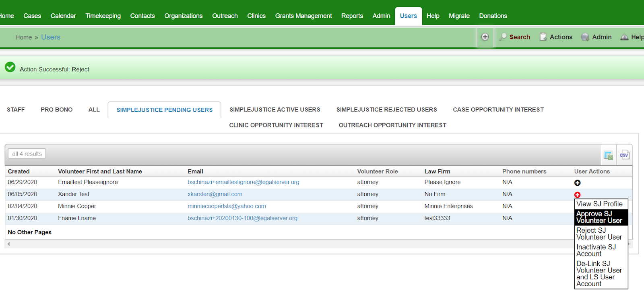Sort by Volunteer First and Last Name

pyautogui.click(x=100, y=171)
